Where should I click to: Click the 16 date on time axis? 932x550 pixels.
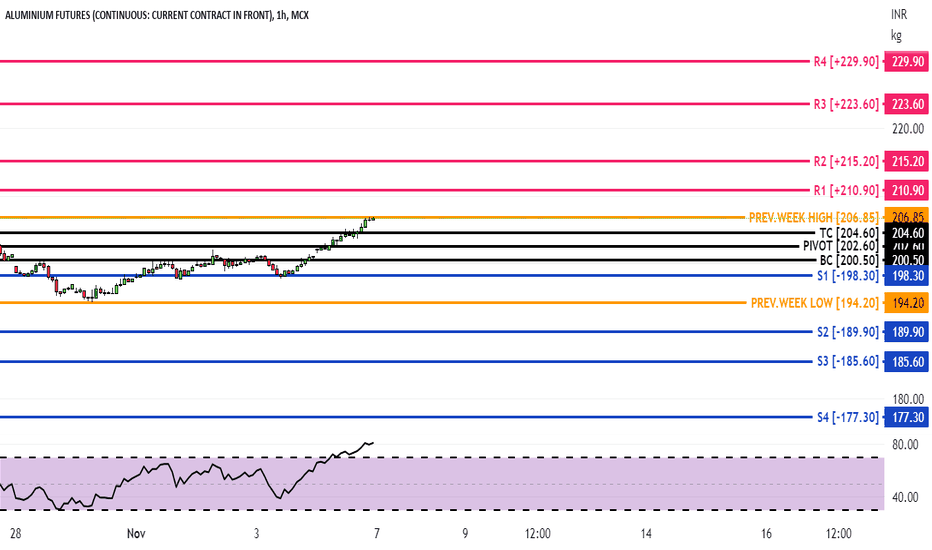coord(766,533)
